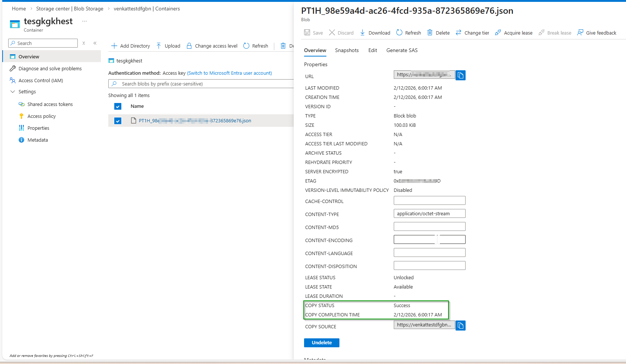Viewport: 626px width, 364px height.
Task: Collapse the Settings section in sidebar
Action: click(x=13, y=92)
